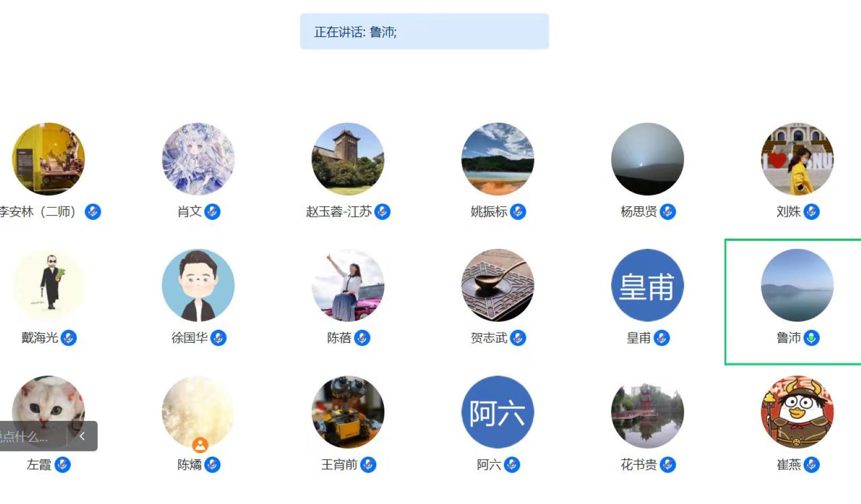The width and height of the screenshot is (861, 504).
Task: Click the 正在讲话: 鲁沛 speaking banner
Action: (x=425, y=32)
